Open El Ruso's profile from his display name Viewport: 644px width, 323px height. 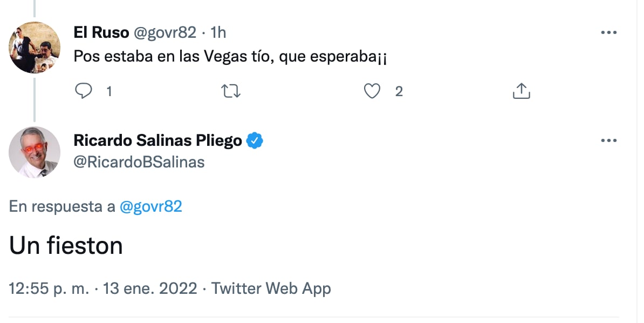[x=101, y=32]
